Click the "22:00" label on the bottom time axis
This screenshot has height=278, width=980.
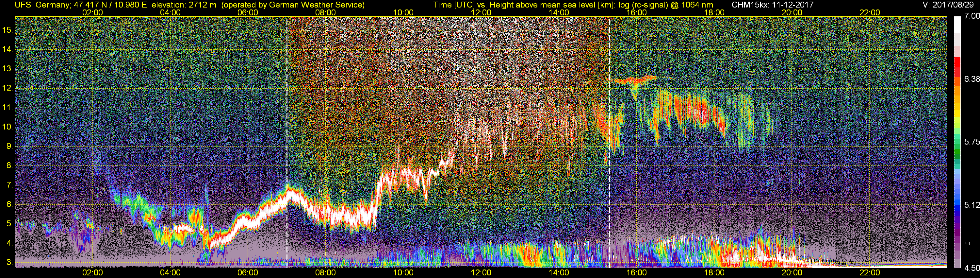pos(870,273)
